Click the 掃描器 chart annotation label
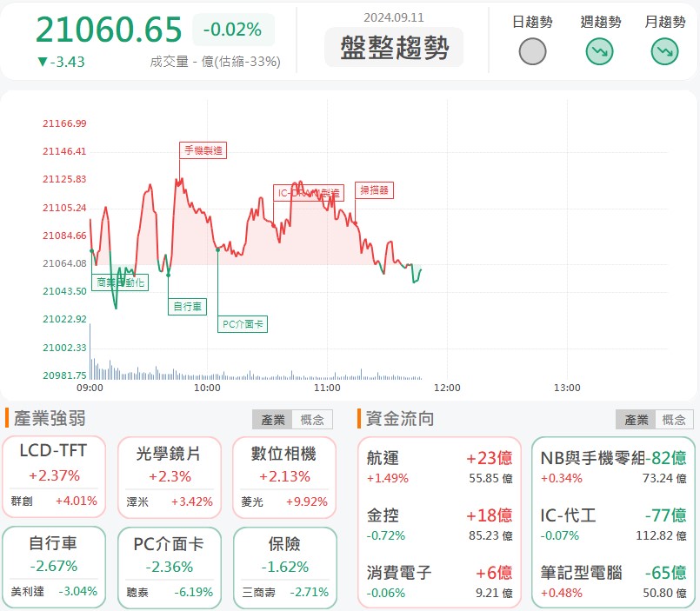The height and width of the screenshot is (611, 700). click(374, 190)
